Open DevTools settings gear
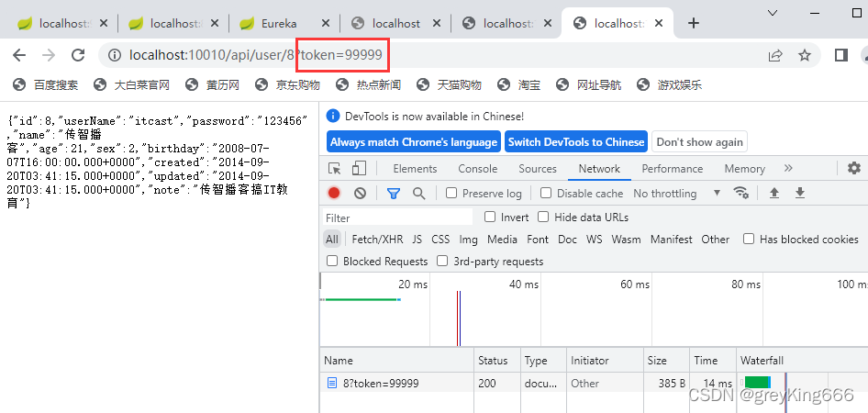The image size is (868, 413). click(854, 168)
